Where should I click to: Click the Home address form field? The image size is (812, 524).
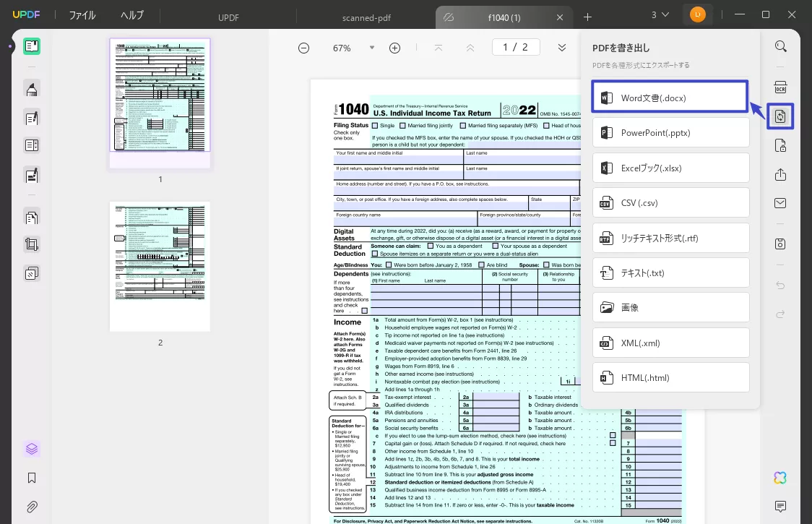click(x=457, y=191)
